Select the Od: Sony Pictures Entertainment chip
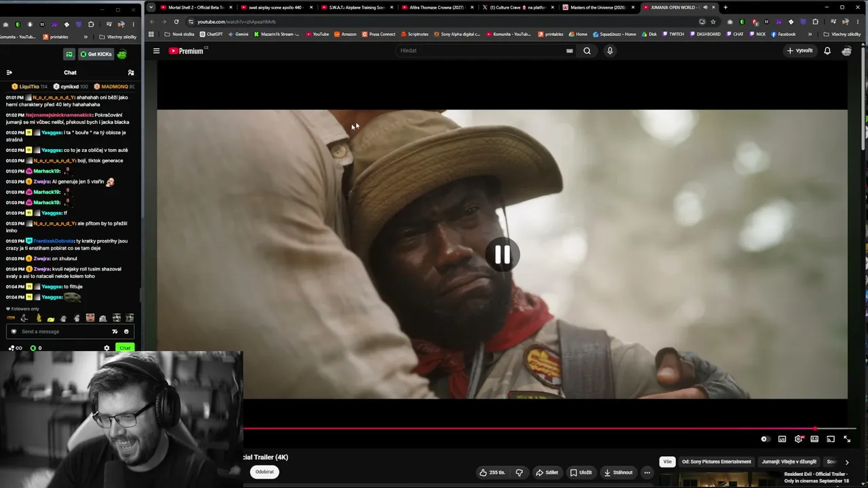 716,462
